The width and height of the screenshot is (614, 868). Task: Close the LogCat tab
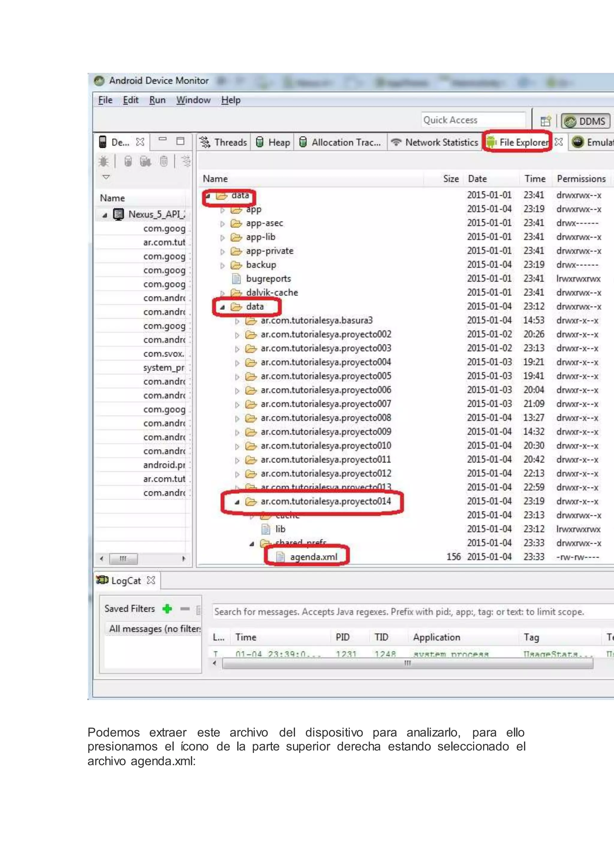click(x=151, y=580)
